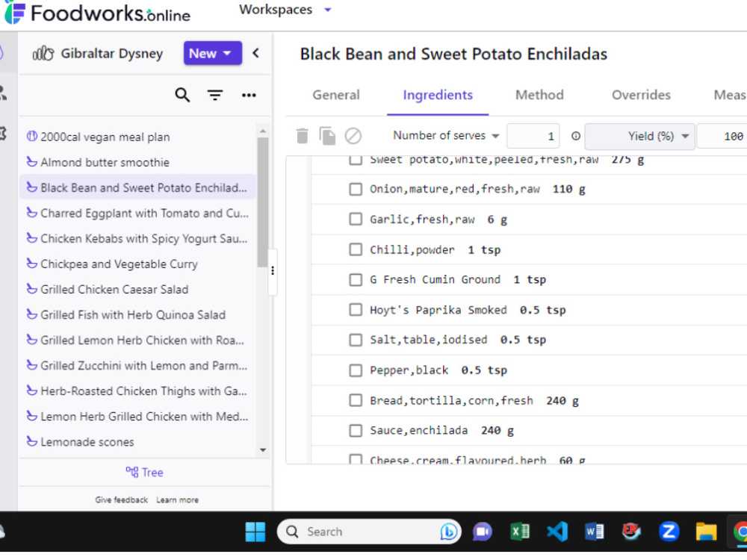Open Bing chat icon in search bar
Image resolution: width=747 pixels, height=560 pixels.
point(449,532)
